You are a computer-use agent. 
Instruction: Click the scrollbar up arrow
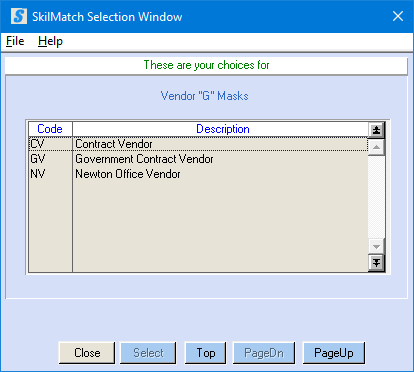[376, 147]
